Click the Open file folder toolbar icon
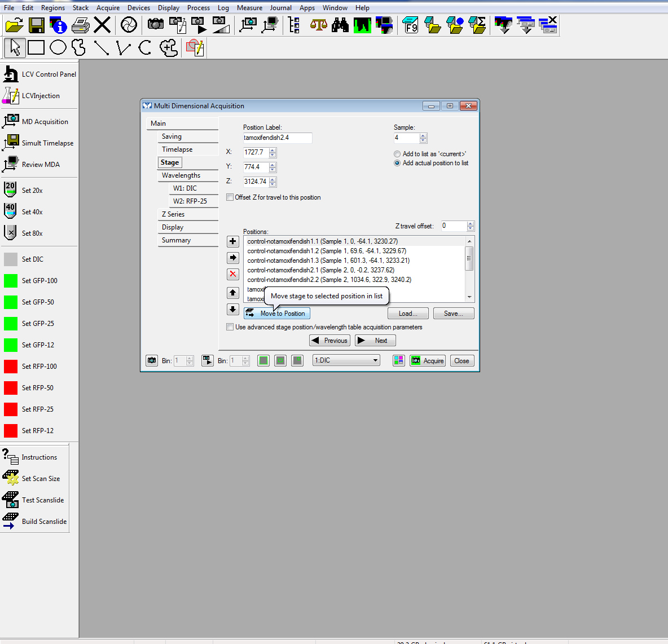The height and width of the screenshot is (644, 668). pyautogui.click(x=14, y=25)
